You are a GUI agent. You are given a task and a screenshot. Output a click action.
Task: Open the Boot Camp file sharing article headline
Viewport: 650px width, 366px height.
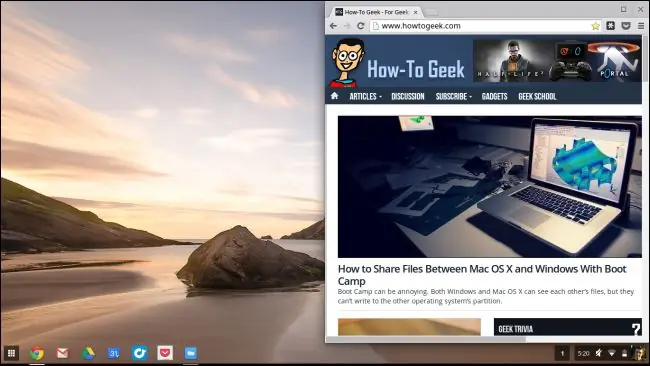click(482, 275)
